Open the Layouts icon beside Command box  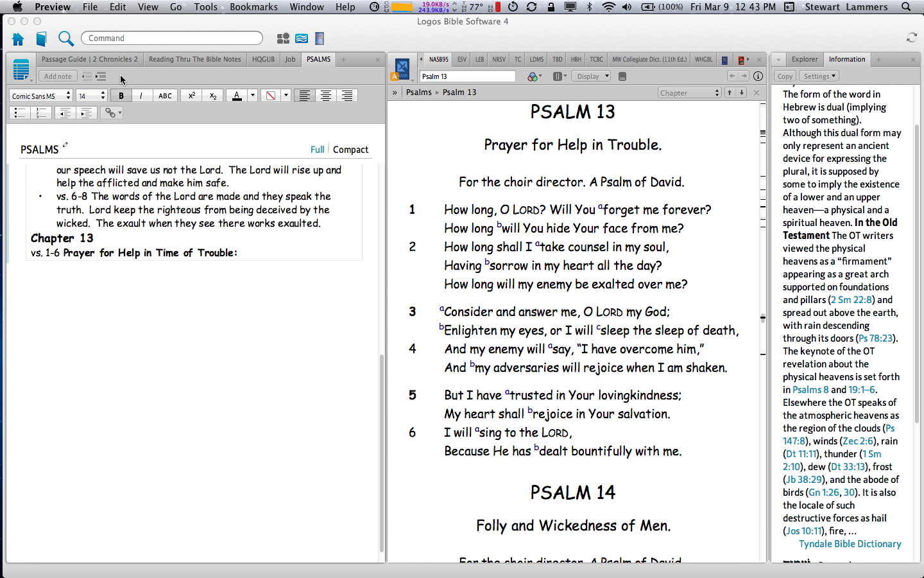coord(283,39)
